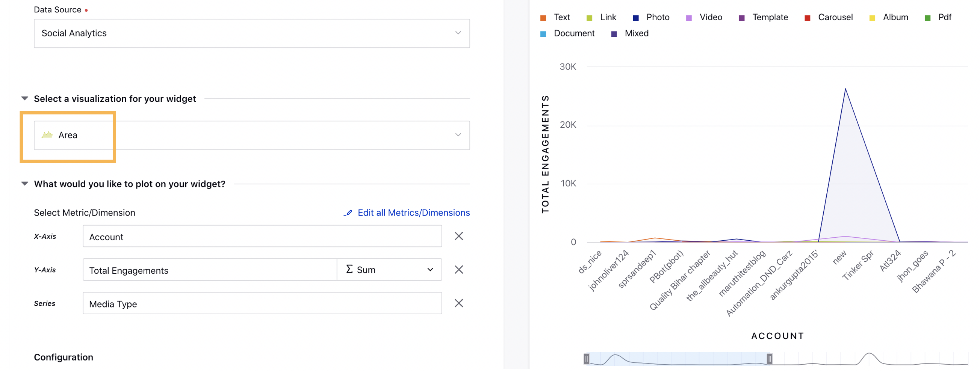Click the 'Quality Bihar chapter' axis label
Viewport: 980px width, 371px height.
point(680,280)
